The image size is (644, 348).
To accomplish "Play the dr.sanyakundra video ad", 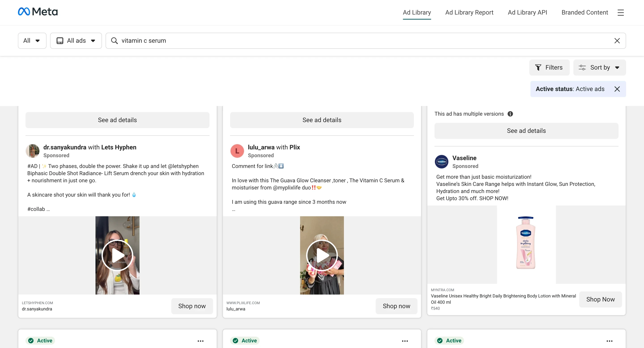I will (117, 255).
